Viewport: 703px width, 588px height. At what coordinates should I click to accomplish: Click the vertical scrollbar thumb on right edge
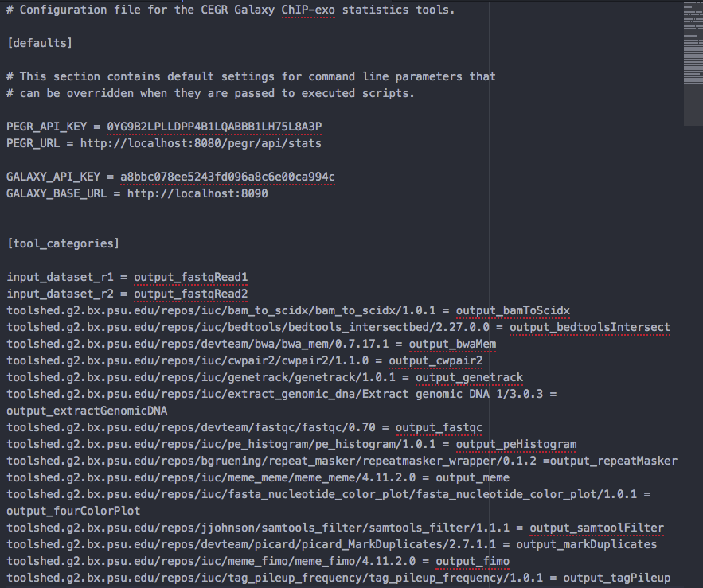693,64
